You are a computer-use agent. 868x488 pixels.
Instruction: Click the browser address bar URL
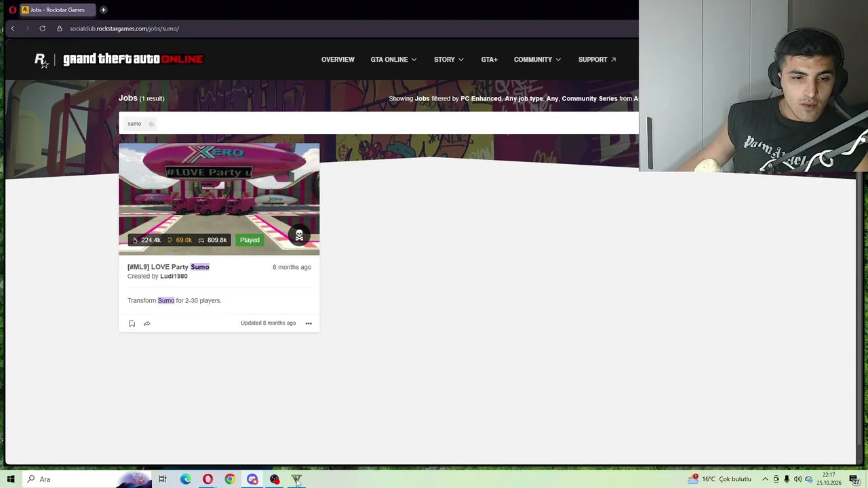[x=124, y=28]
